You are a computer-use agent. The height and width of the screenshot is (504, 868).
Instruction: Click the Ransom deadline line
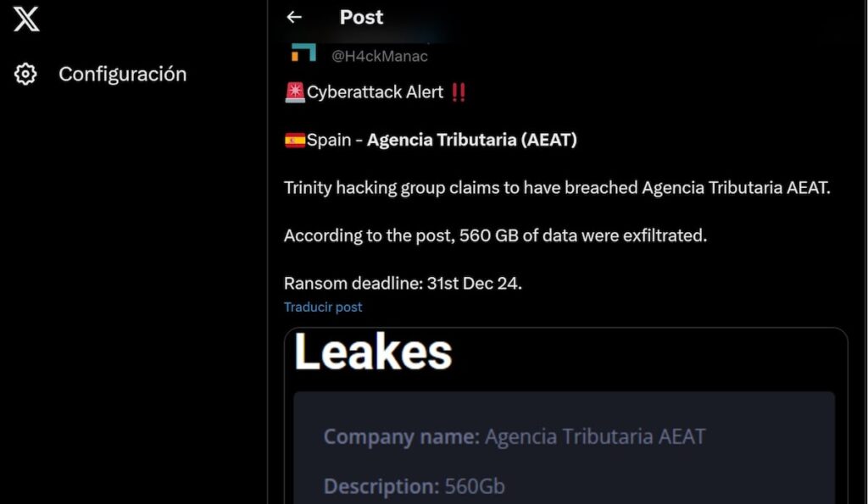(403, 283)
